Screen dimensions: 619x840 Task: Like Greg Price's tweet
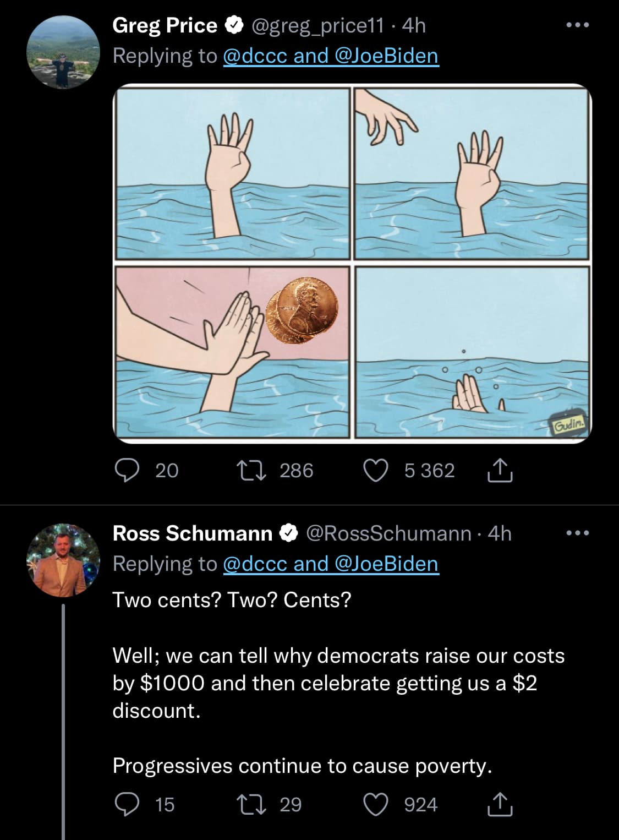click(376, 471)
